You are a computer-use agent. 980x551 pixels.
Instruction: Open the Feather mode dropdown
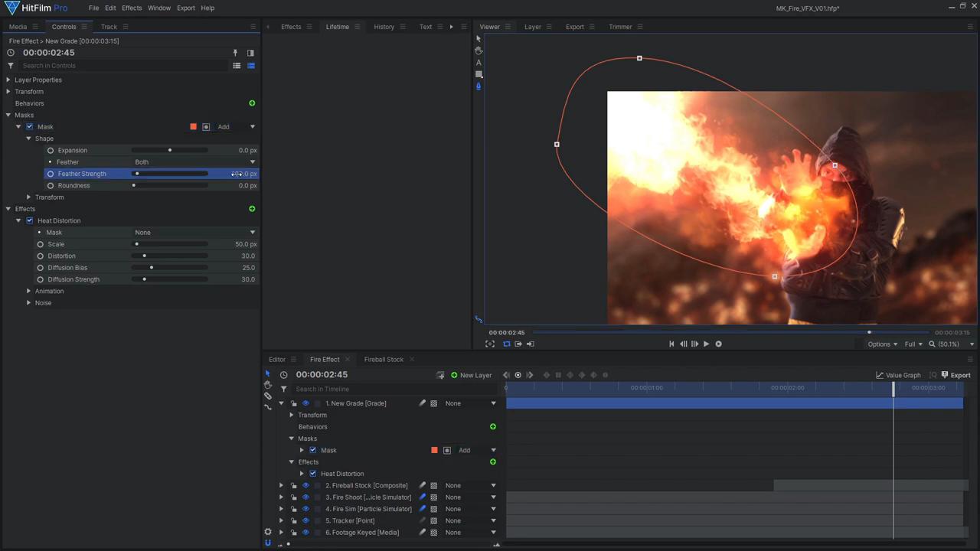[x=194, y=162]
